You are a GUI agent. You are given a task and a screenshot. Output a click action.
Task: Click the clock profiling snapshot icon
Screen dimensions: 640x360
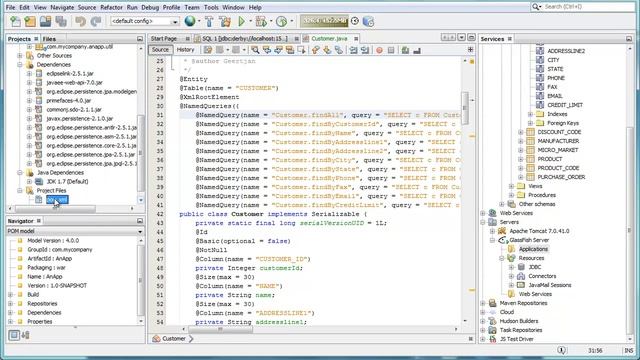point(355,21)
